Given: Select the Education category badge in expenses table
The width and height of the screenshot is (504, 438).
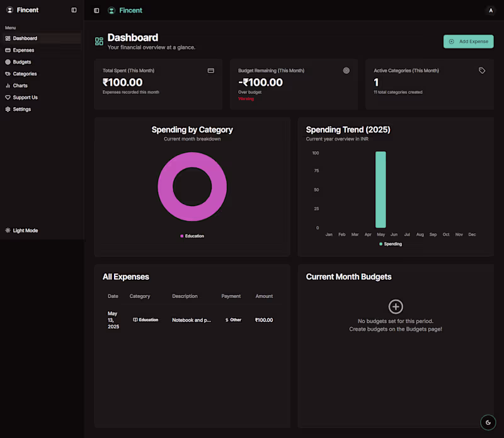Looking at the screenshot, I should (146, 320).
